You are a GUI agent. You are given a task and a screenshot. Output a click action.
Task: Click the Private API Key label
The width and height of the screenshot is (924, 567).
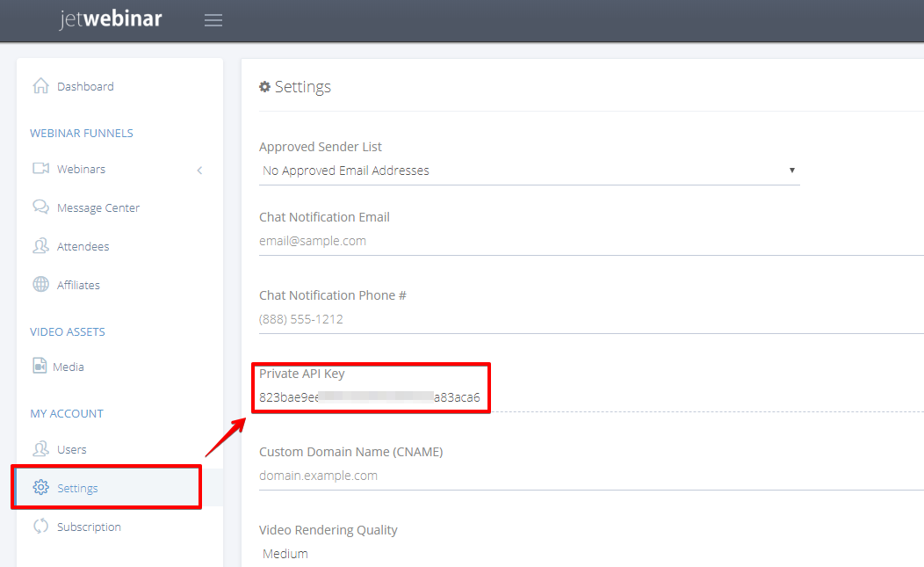pos(302,374)
